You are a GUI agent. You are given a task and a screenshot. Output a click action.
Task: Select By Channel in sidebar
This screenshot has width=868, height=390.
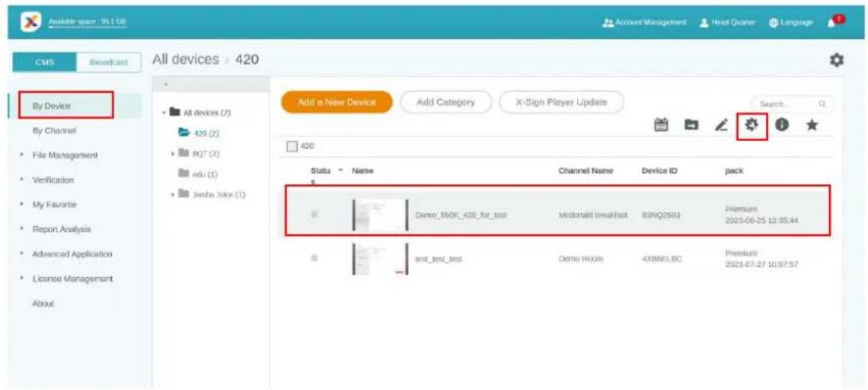pos(54,131)
